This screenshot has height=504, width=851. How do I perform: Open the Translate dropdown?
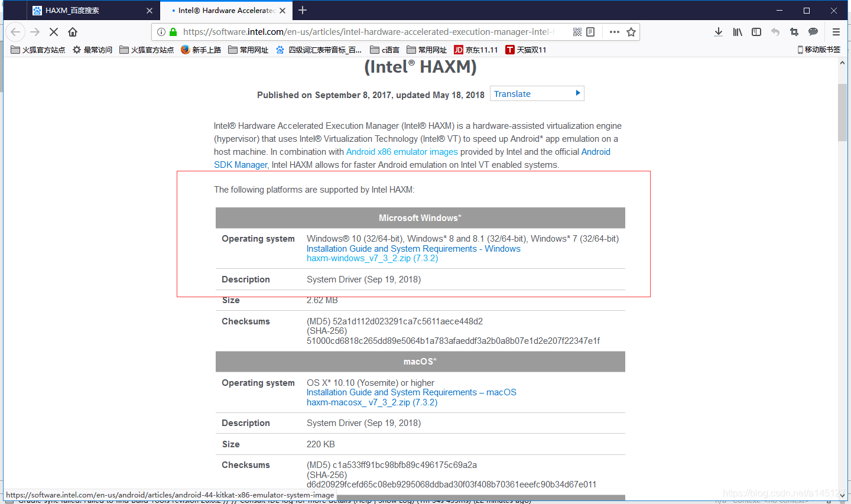tap(537, 94)
